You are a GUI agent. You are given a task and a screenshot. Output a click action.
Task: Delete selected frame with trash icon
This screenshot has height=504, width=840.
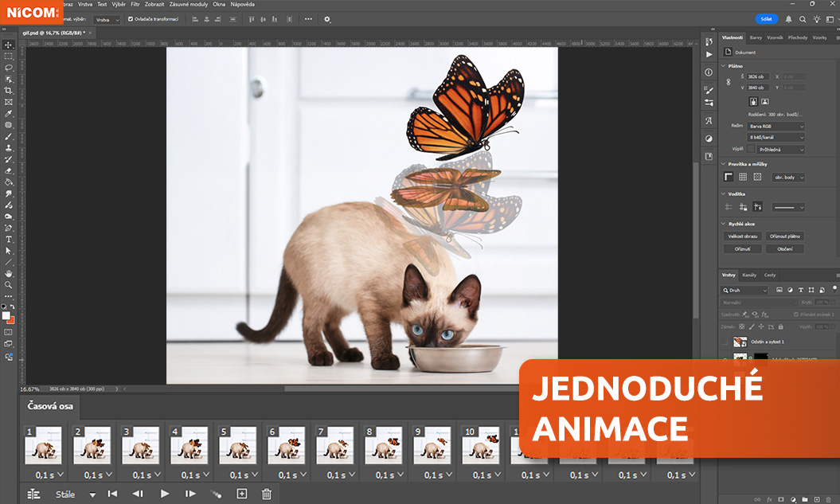pos(267,494)
